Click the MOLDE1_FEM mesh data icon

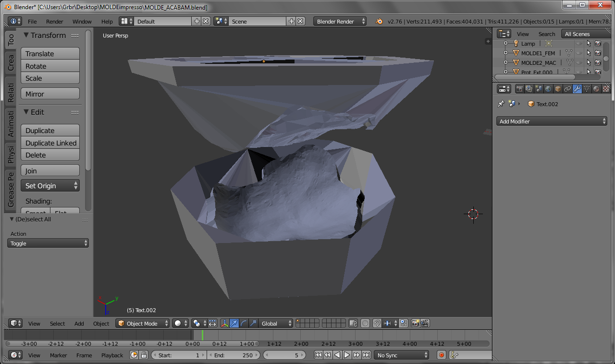(569, 53)
